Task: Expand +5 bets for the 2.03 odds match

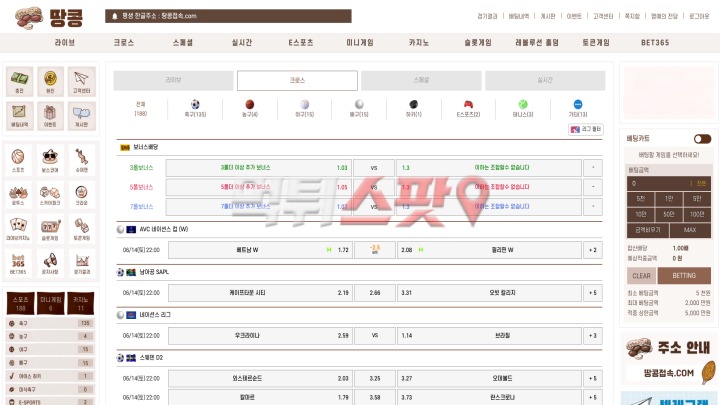Action: (x=593, y=378)
